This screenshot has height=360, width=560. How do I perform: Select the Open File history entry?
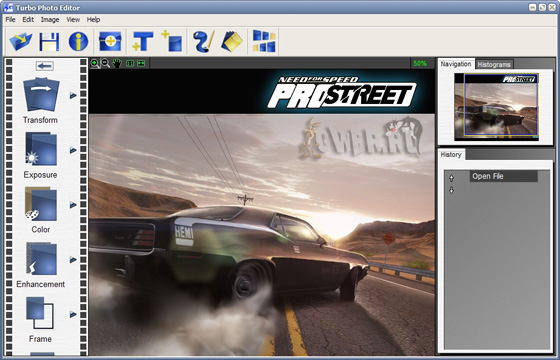(x=503, y=176)
